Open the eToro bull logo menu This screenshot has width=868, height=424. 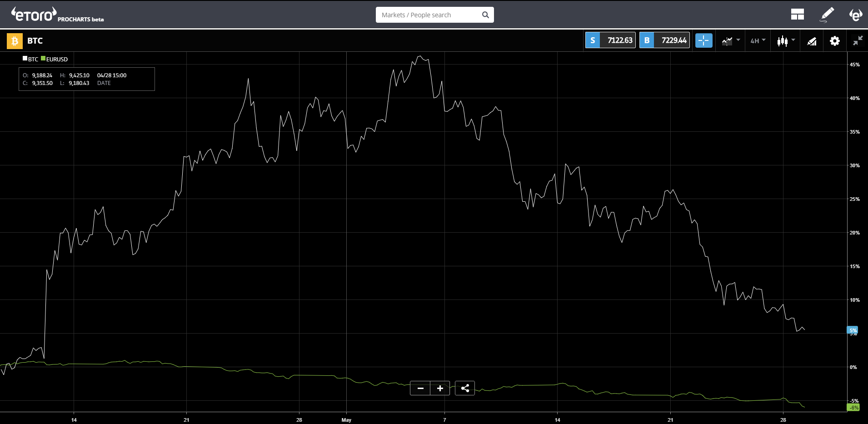coord(856,15)
